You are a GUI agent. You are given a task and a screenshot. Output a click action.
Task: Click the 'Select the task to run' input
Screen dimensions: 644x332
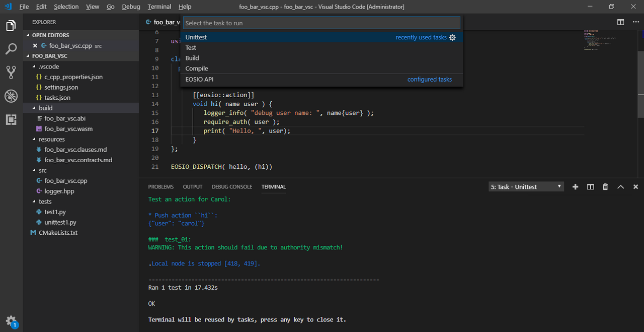321,23
